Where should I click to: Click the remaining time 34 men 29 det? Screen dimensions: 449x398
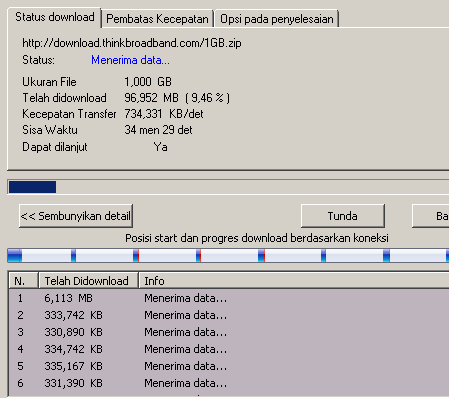(158, 130)
